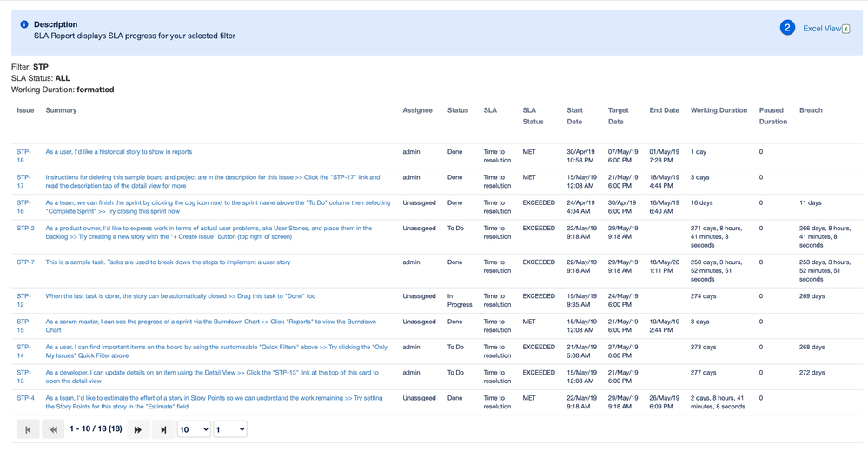The width and height of the screenshot is (868, 451).
Task: Click the Status column header
Action: pyautogui.click(x=458, y=110)
